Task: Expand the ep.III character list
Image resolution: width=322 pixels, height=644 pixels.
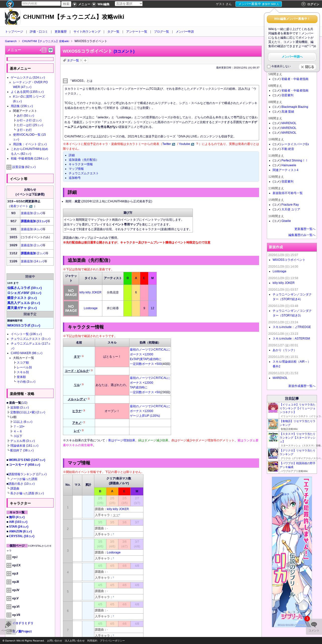Action: [9, 582]
